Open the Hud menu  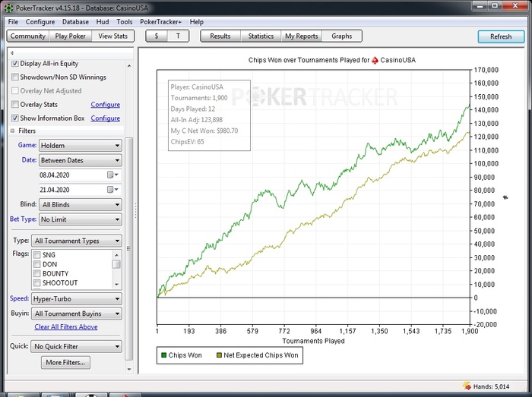coord(103,22)
